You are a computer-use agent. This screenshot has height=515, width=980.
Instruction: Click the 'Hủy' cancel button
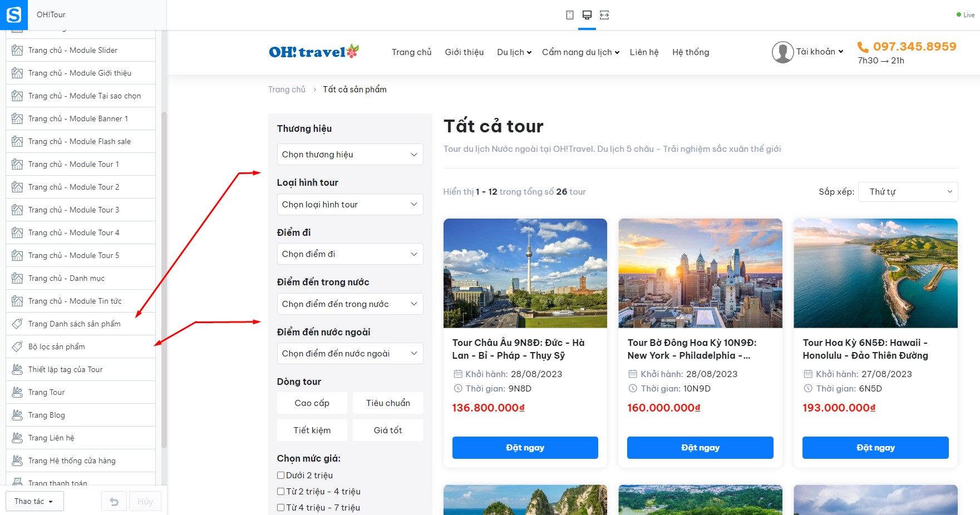click(145, 502)
